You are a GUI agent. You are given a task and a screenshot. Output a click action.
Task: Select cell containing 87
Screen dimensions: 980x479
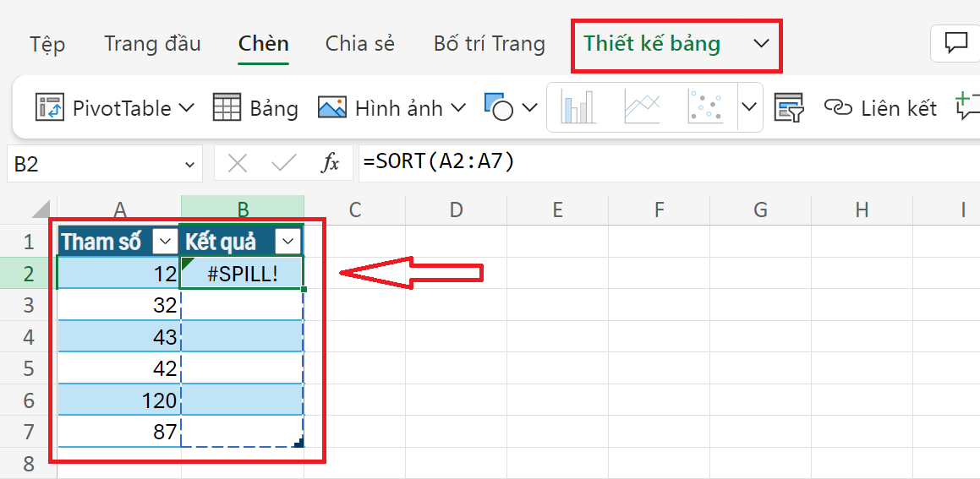coord(118,432)
